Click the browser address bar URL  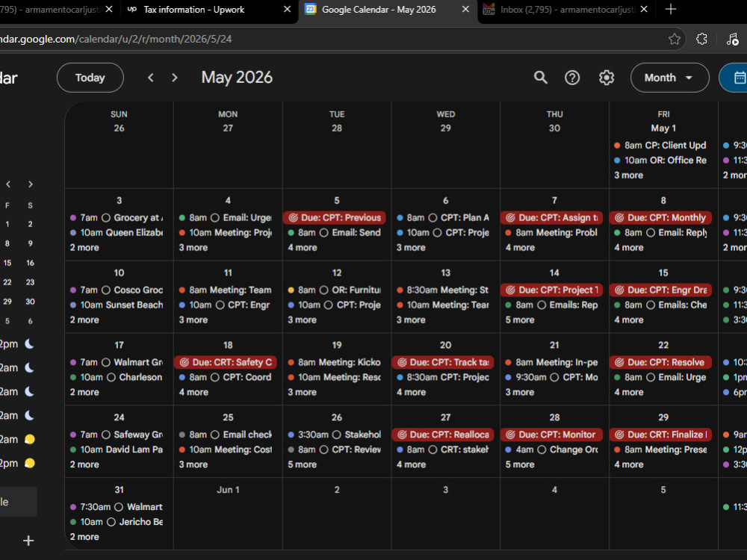(116, 39)
